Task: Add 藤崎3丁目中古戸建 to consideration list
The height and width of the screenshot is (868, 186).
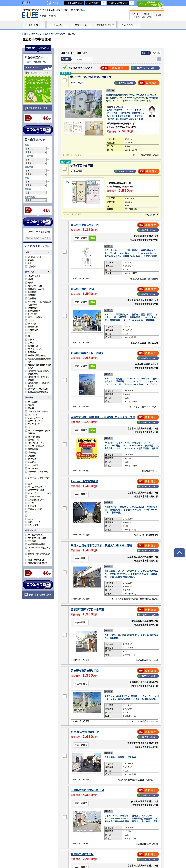Action: (148, 615)
